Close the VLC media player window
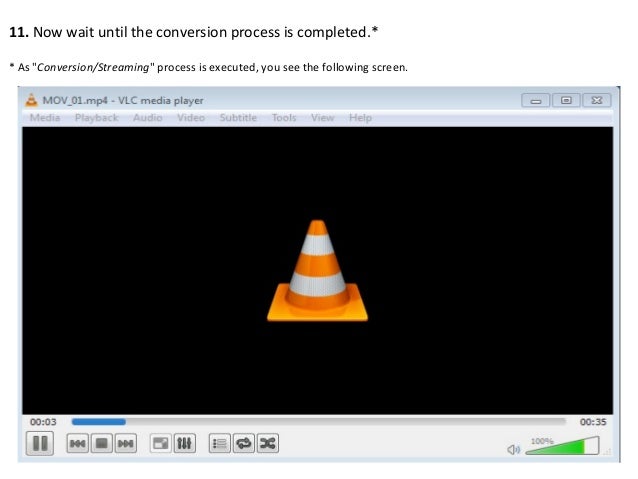The width and height of the screenshot is (638, 479). point(597,100)
